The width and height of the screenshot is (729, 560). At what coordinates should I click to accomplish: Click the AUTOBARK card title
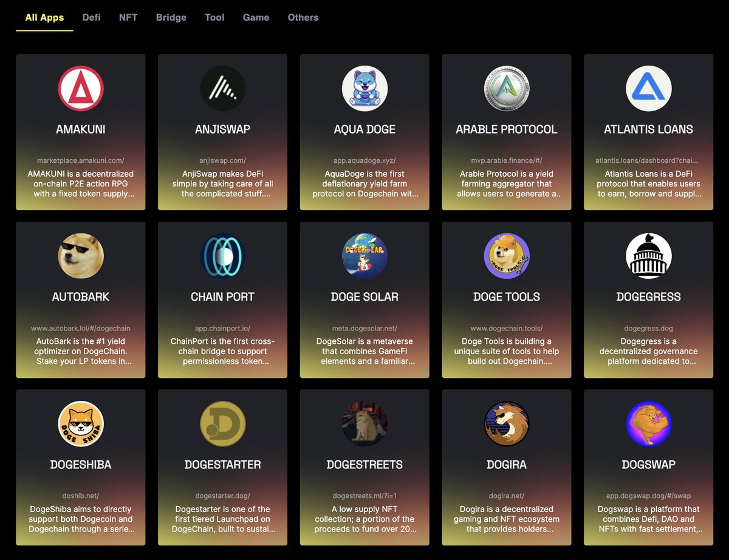(81, 297)
